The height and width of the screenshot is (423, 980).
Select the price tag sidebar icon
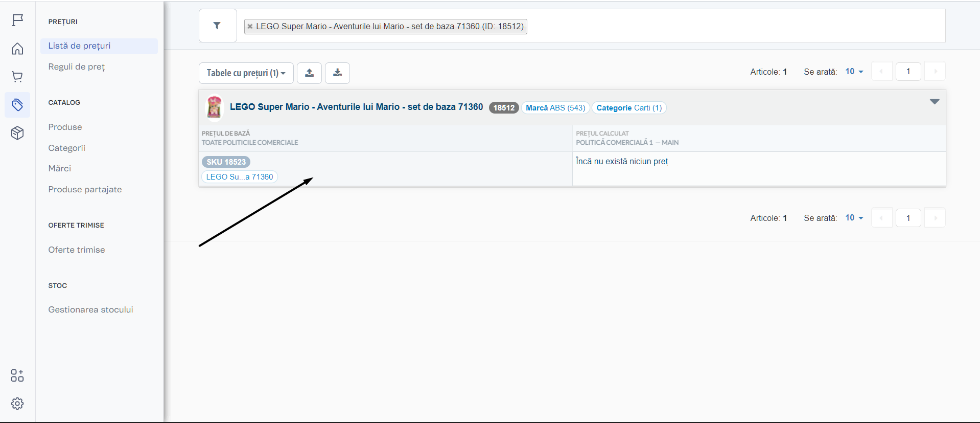coord(17,105)
